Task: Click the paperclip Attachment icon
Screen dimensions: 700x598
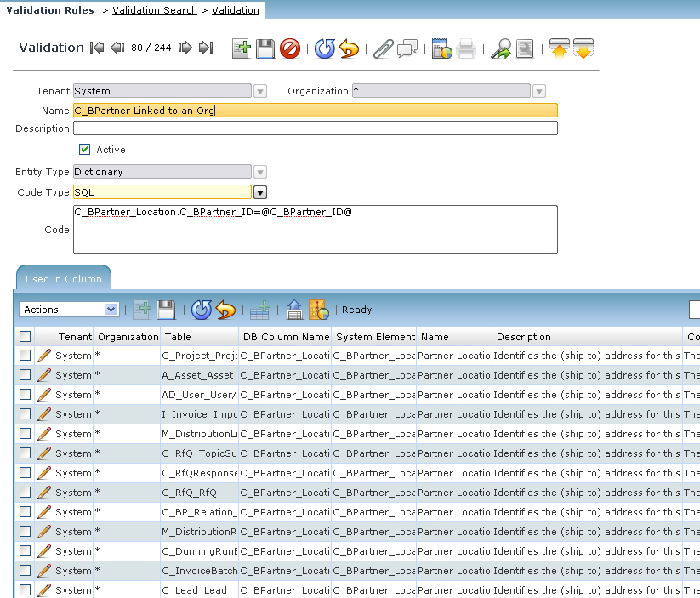Action: 383,48
